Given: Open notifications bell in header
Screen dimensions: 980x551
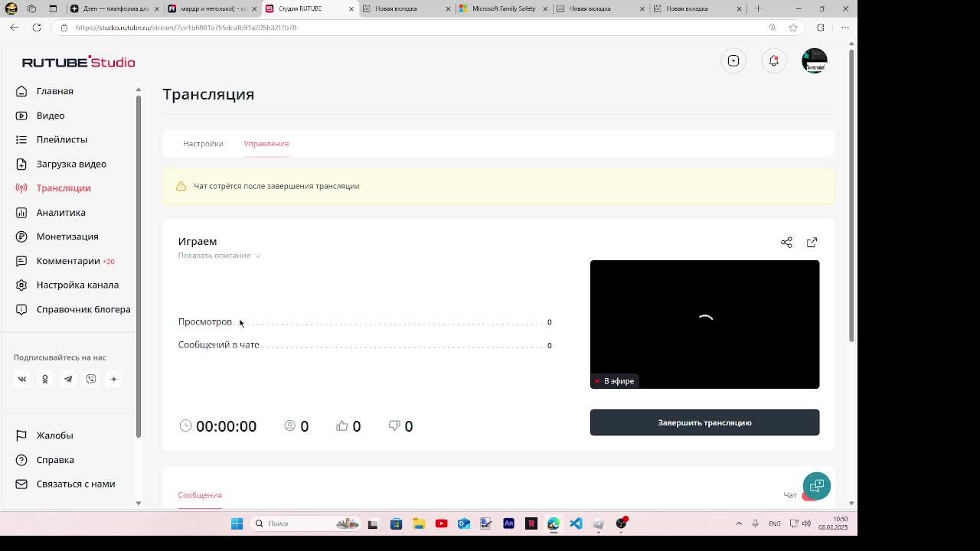Looking at the screenshot, I should click(774, 61).
